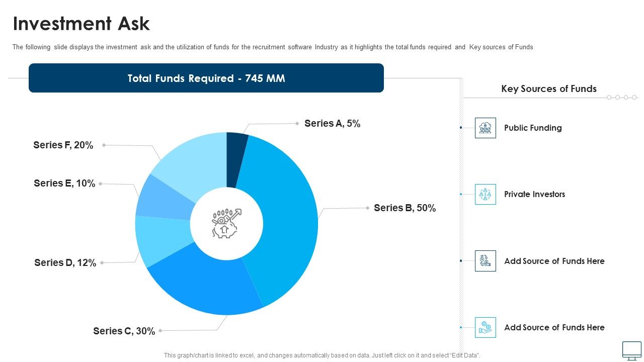Click the piggy bank icon in donut center
The height and width of the screenshot is (362, 644).
coord(226,224)
